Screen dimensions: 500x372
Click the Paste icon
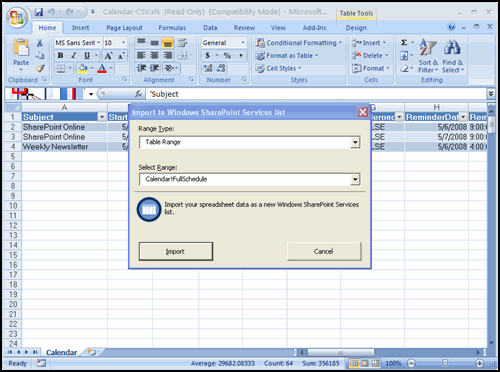point(21,48)
